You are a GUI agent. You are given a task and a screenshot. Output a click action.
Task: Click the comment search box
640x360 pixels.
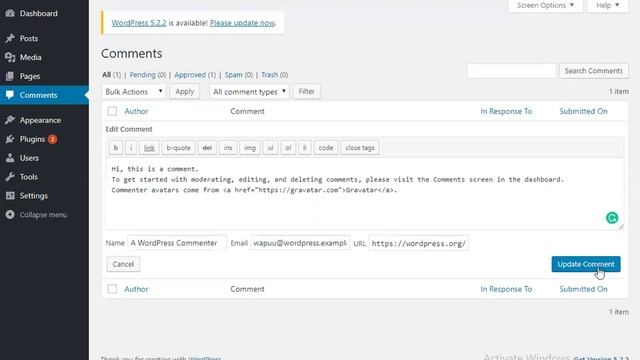[511, 71]
